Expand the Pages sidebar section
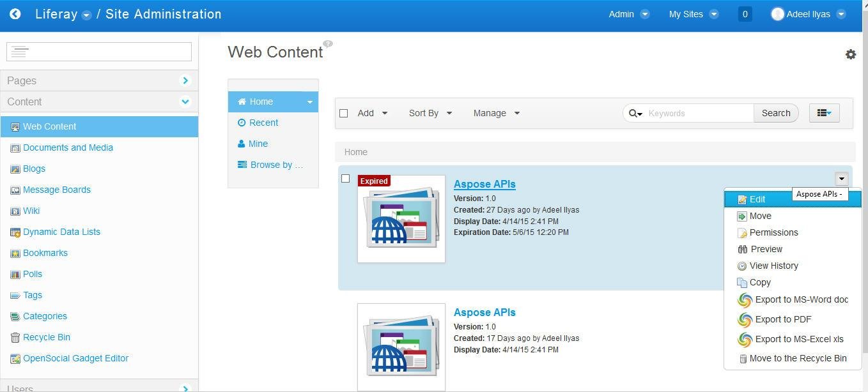The height and width of the screenshot is (392, 868). pos(99,80)
